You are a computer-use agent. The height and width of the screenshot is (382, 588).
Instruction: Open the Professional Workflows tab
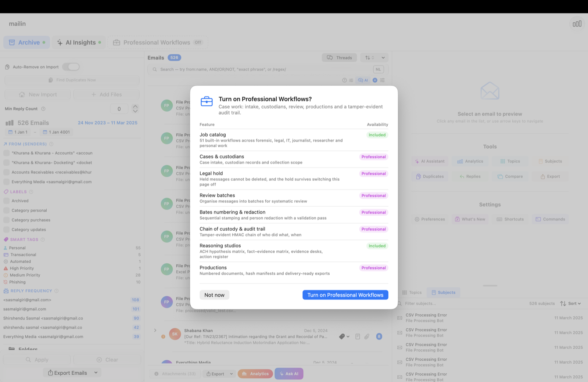coord(158,43)
